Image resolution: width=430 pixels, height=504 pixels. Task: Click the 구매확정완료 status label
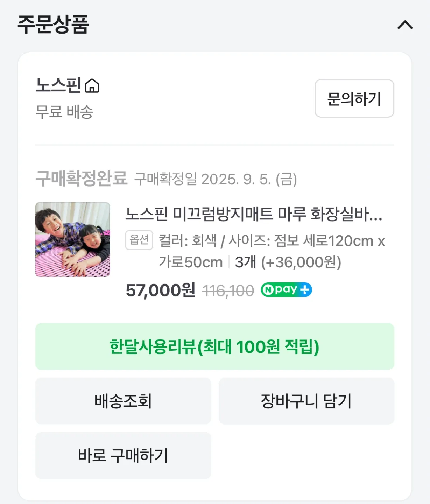click(x=82, y=178)
